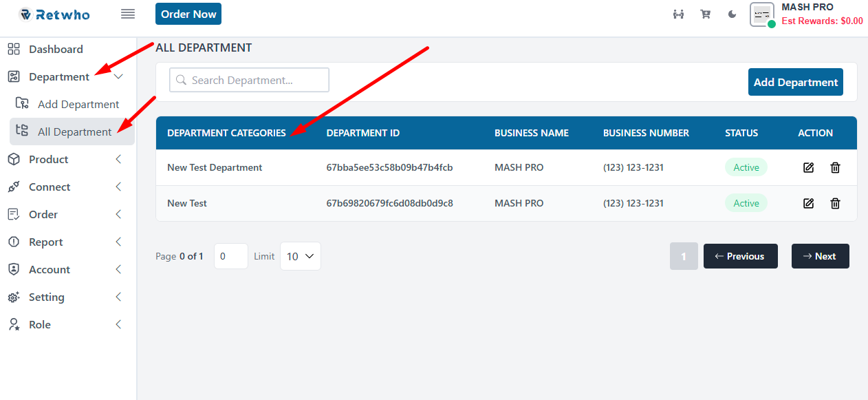The image size is (868, 400).
Task: Click the Business Number column header
Action: pyautogui.click(x=646, y=133)
